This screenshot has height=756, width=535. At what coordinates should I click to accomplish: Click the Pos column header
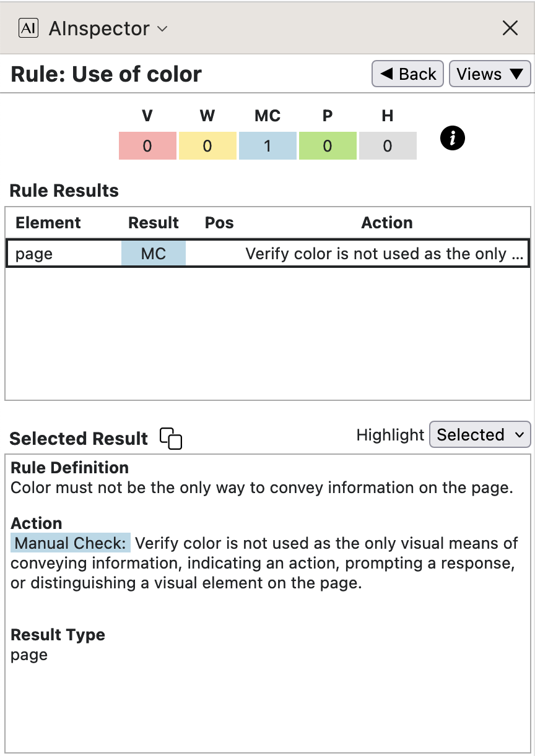[219, 223]
